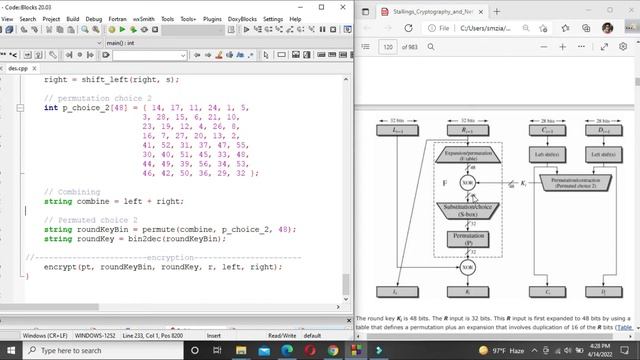Pause the debugger with the break icon
The width and height of the screenshot is (640, 360).
(x=322, y=29)
